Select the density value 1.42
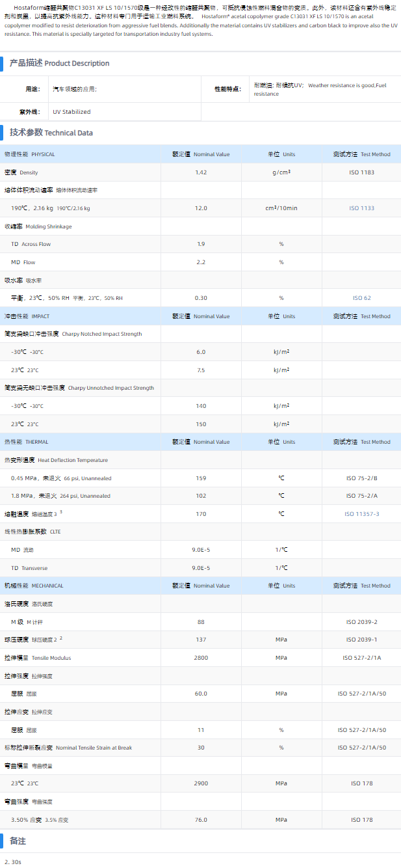The width and height of the screenshot is (401, 868). pos(201,172)
